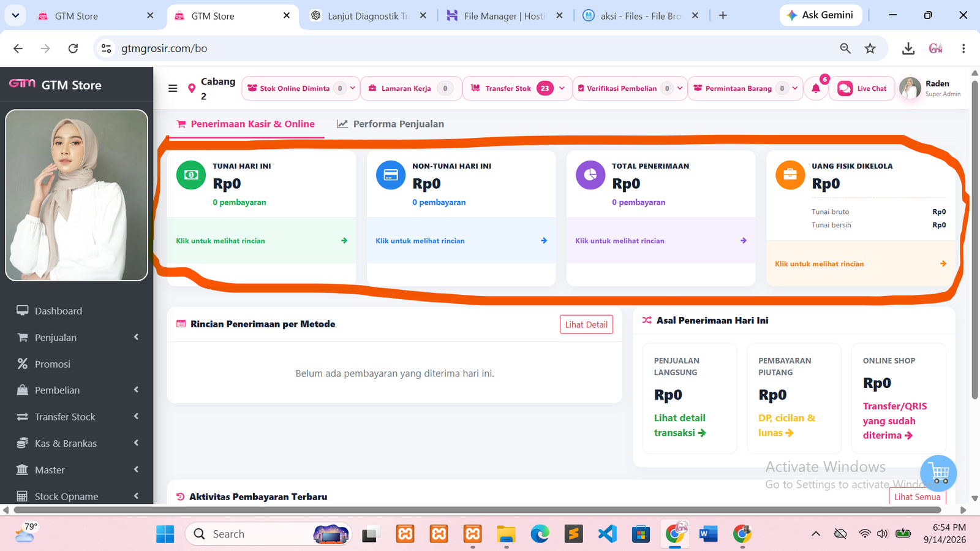Expand the Verifikasi Pembelian dropdown
Image resolution: width=980 pixels, height=551 pixels.
(680, 88)
